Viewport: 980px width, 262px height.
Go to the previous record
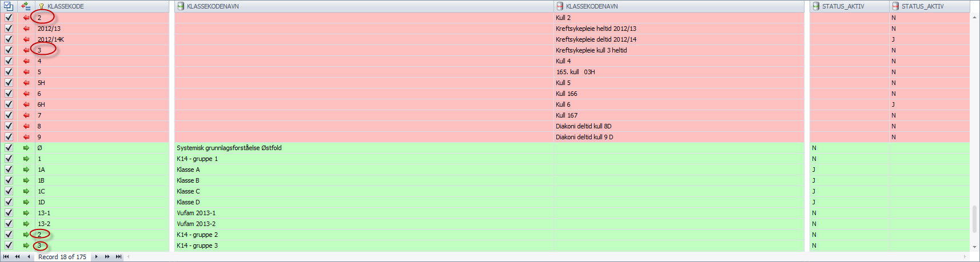click(x=29, y=257)
